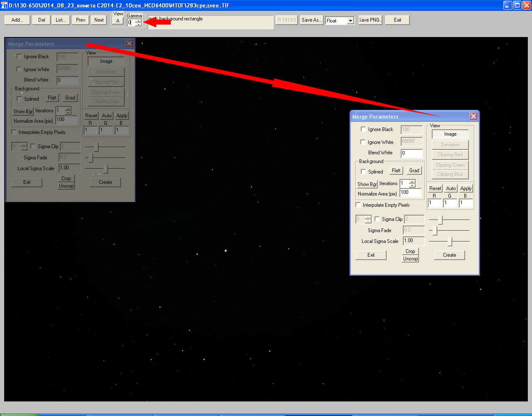The image size is (532, 416).
Task: Go to the previous image with Prev
Action: coord(81,20)
